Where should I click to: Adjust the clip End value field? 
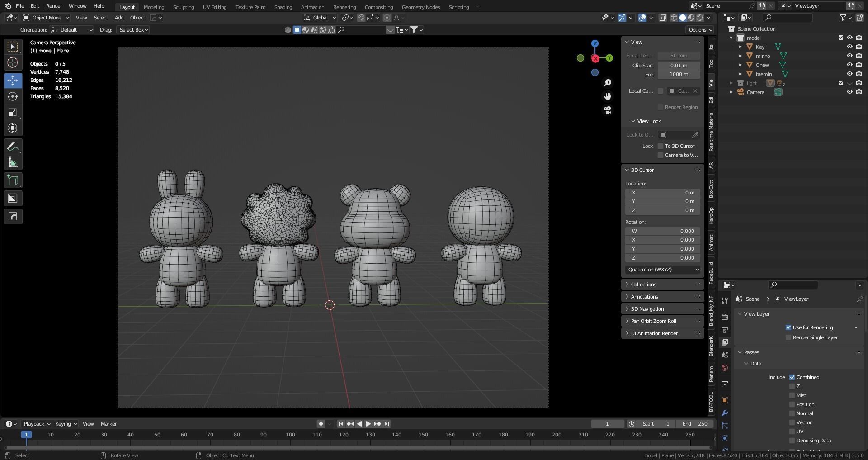coord(679,75)
